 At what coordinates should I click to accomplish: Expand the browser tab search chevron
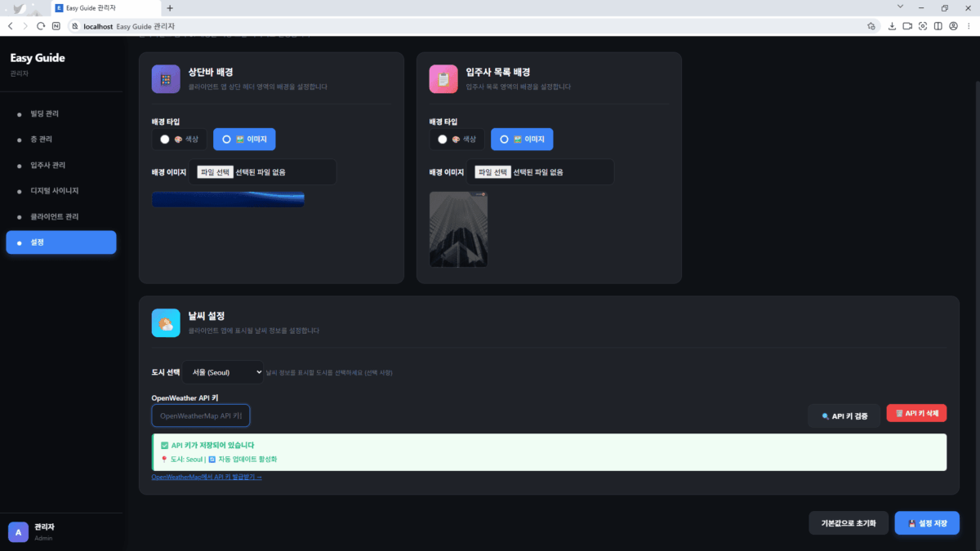pos(899,7)
